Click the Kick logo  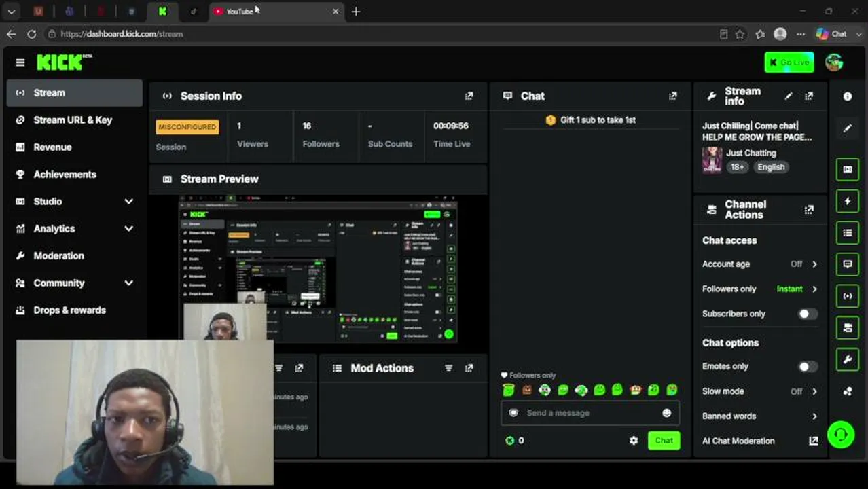point(64,62)
